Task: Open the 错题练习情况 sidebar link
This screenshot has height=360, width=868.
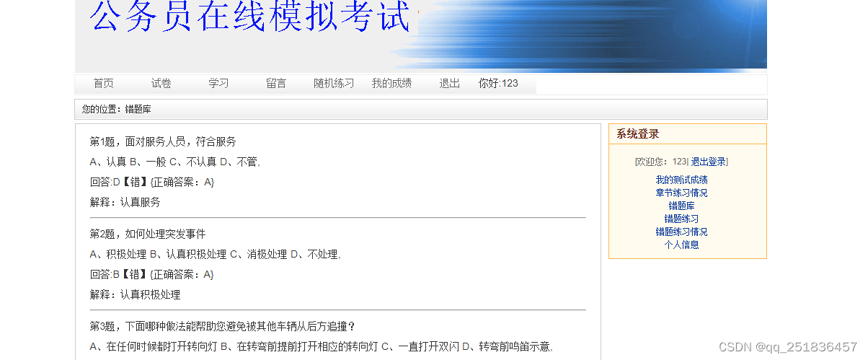Action: tap(681, 232)
